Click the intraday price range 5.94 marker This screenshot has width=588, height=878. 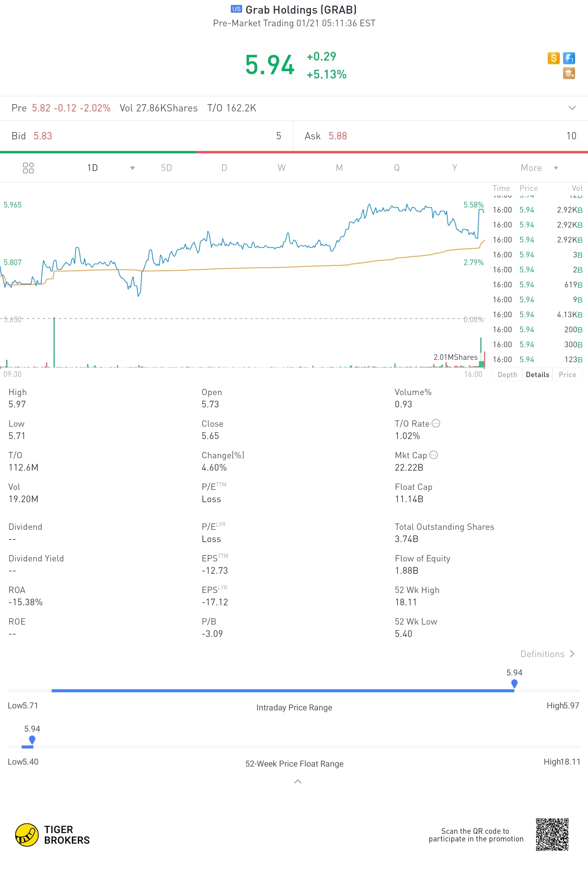514,683
